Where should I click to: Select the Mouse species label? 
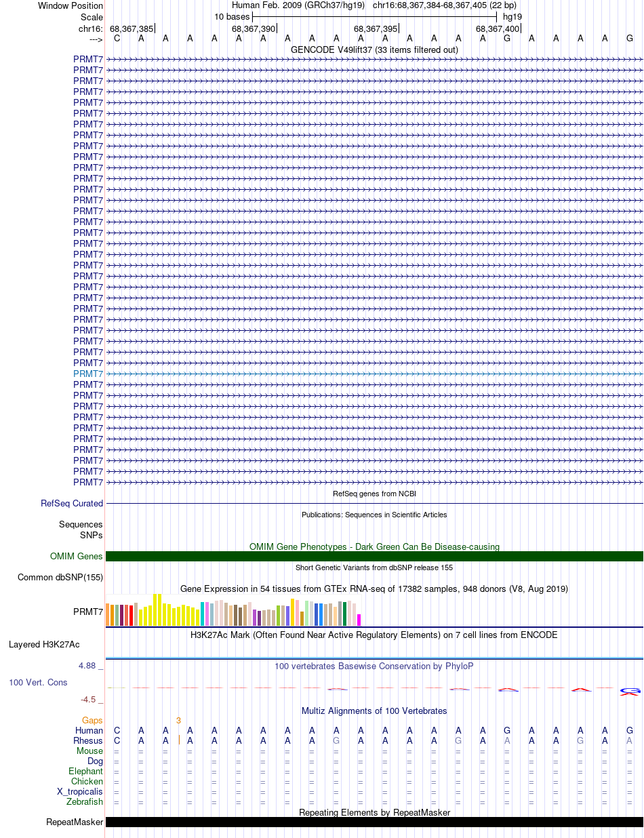click(x=89, y=751)
